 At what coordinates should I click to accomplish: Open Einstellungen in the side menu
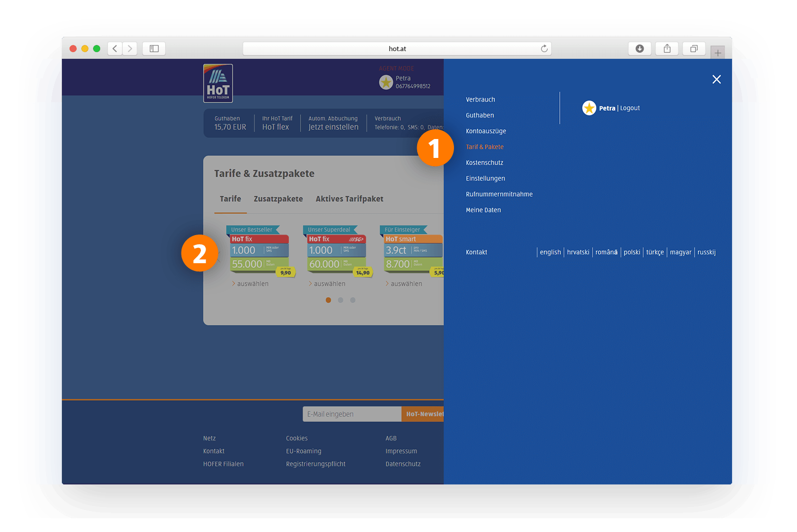(x=486, y=178)
